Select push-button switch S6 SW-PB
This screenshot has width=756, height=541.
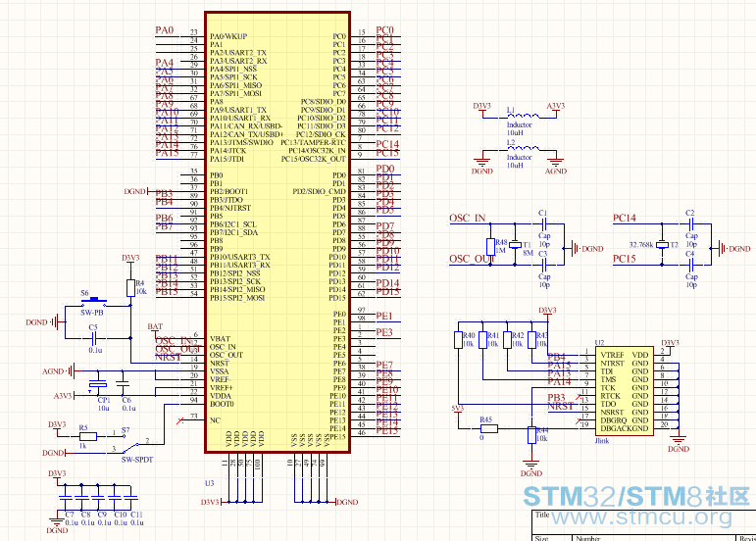click(93, 303)
